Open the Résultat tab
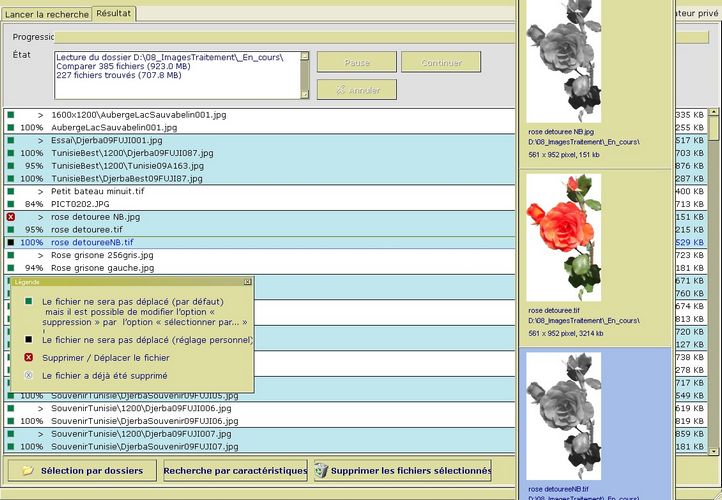This screenshot has height=500, width=722. point(115,14)
